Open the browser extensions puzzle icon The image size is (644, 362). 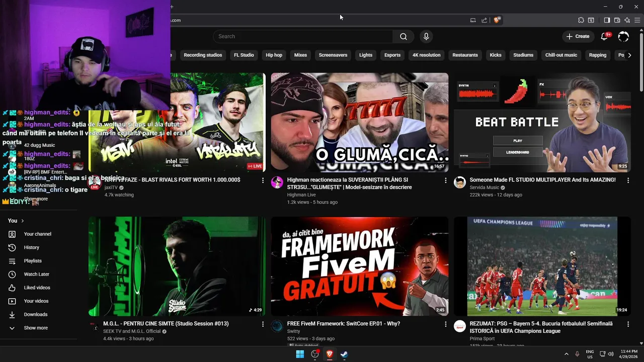[581, 20]
